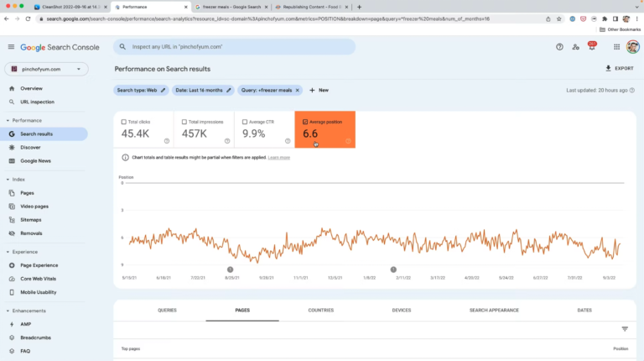644x361 pixels.
Task: Open the share icon in address bar
Action: pos(548,19)
